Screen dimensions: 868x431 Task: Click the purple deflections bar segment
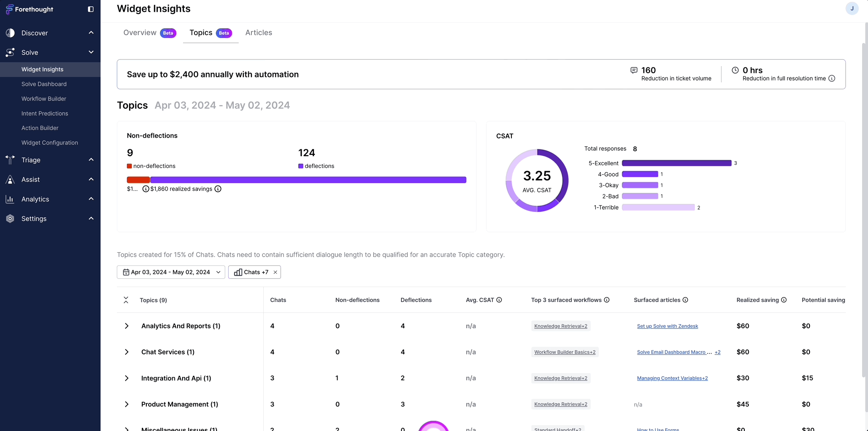click(x=308, y=180)
